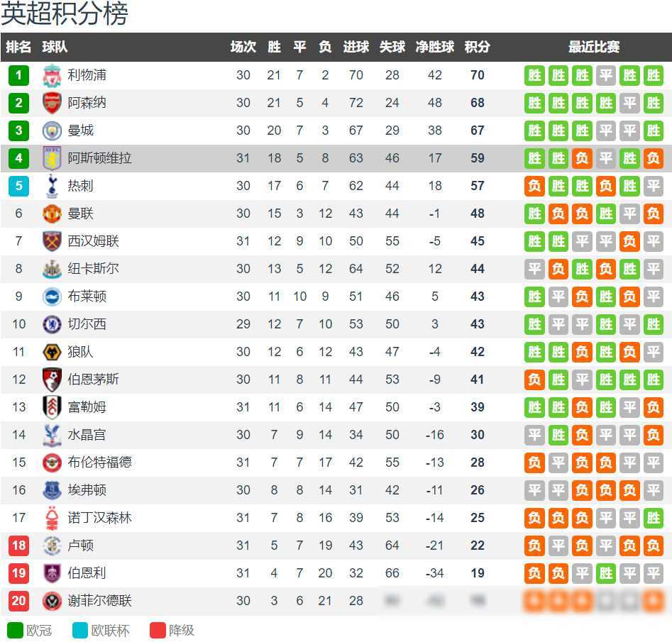Screen dimensions: 672x642
Task: Sort table by 进球 column header
Action: click(x=356, y=47)
